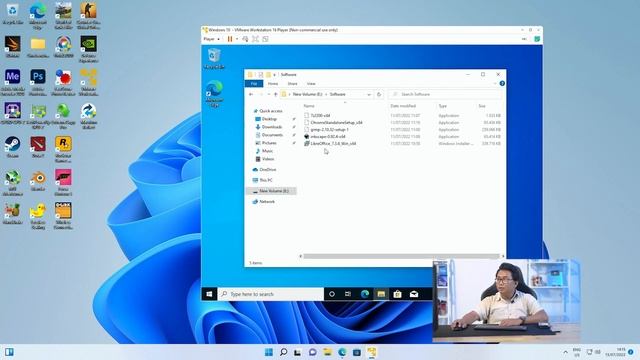Refresh the Software folder view
Image resolution: width=640 pixels, height=360 pixels.
pyautogui.click(x=379, y=94)
